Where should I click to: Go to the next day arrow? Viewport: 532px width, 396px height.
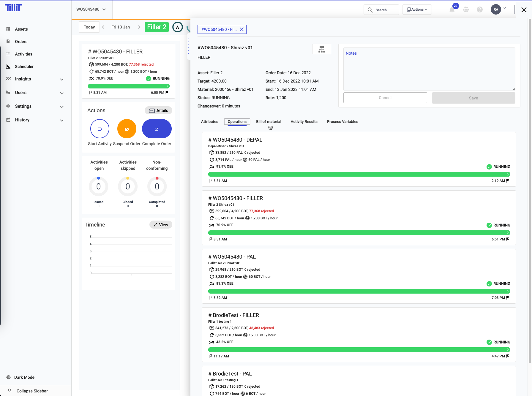click(139, 27)
